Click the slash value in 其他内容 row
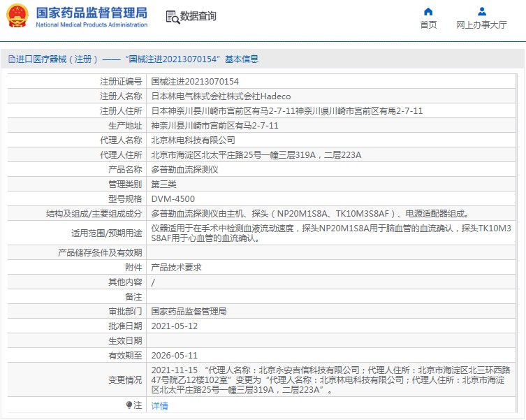This screenshot has height=420, width=526. tap(153, 283)
